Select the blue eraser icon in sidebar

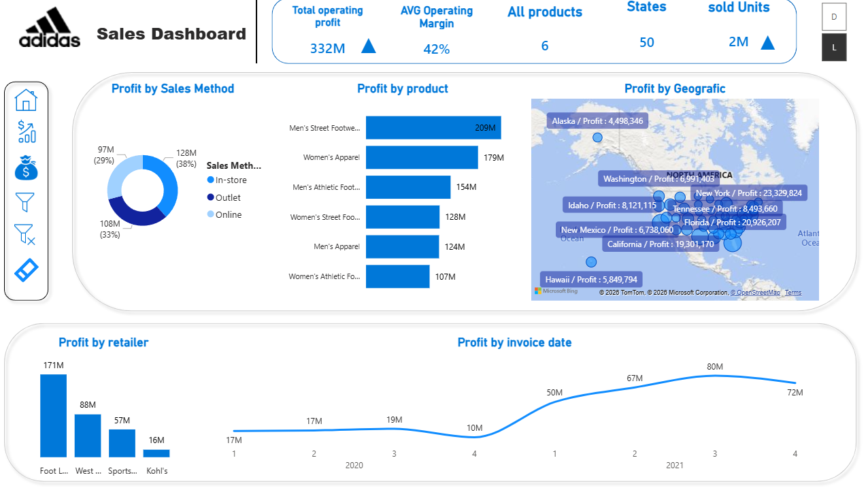[x=26, y=270]
